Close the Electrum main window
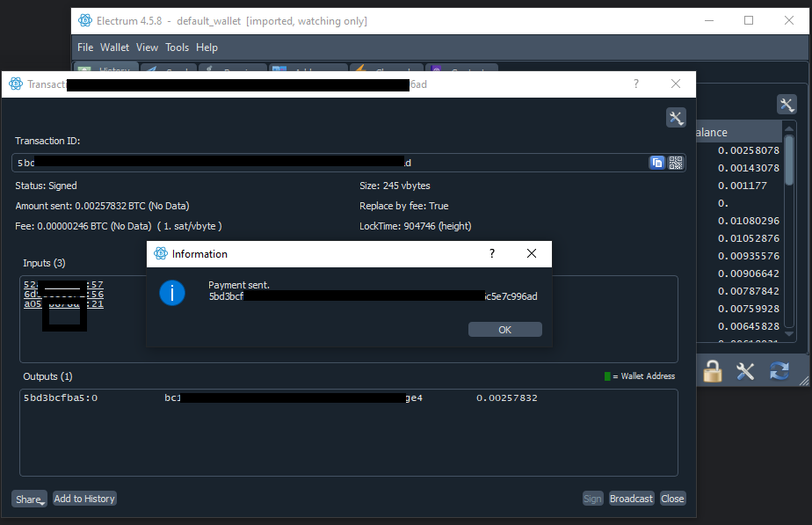812x525 pixels. [788, 21]
